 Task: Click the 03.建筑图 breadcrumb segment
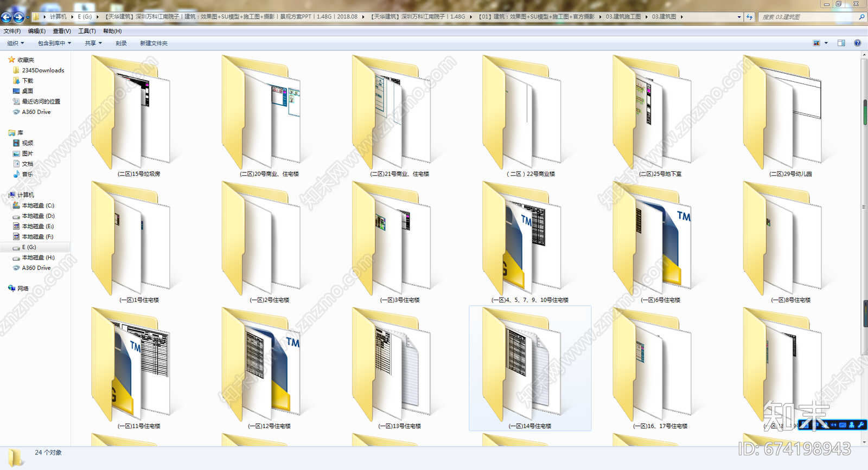pos(664,17)
